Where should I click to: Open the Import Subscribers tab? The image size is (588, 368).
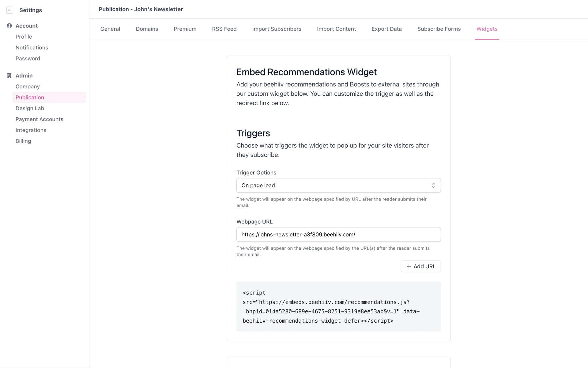277,29
